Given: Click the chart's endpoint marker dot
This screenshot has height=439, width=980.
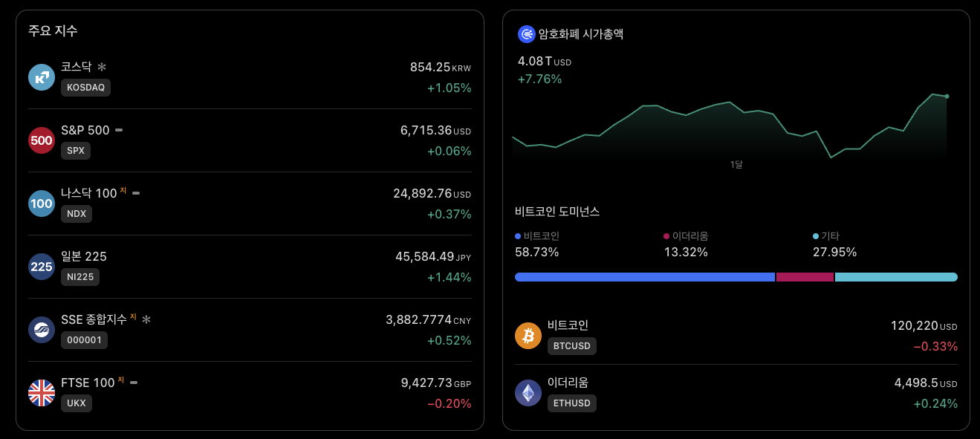Looking at the screenshot, I should tap(945, 96).
